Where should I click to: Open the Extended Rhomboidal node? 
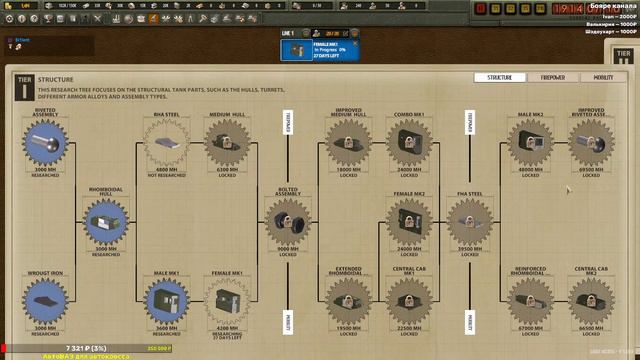(x=349, y=301)
